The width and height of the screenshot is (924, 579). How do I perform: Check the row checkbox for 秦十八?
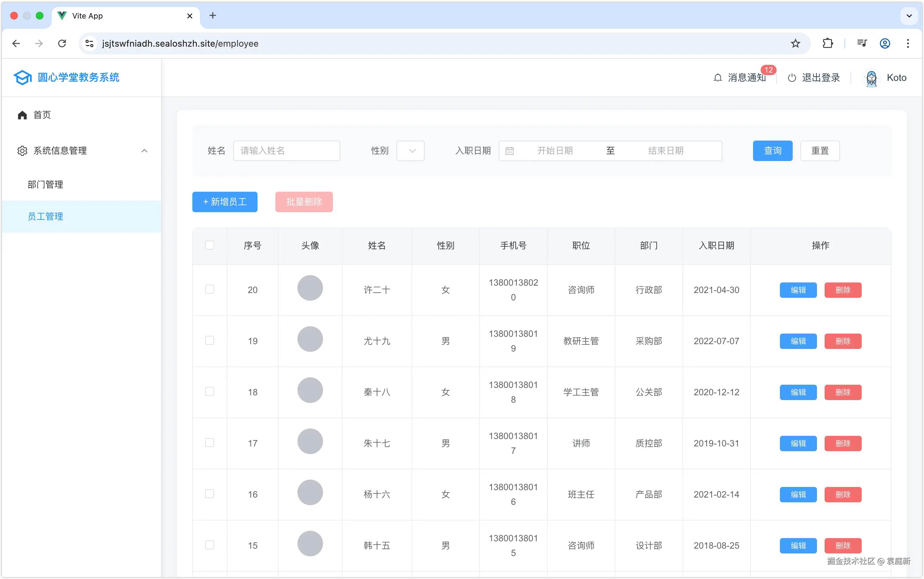210,391
